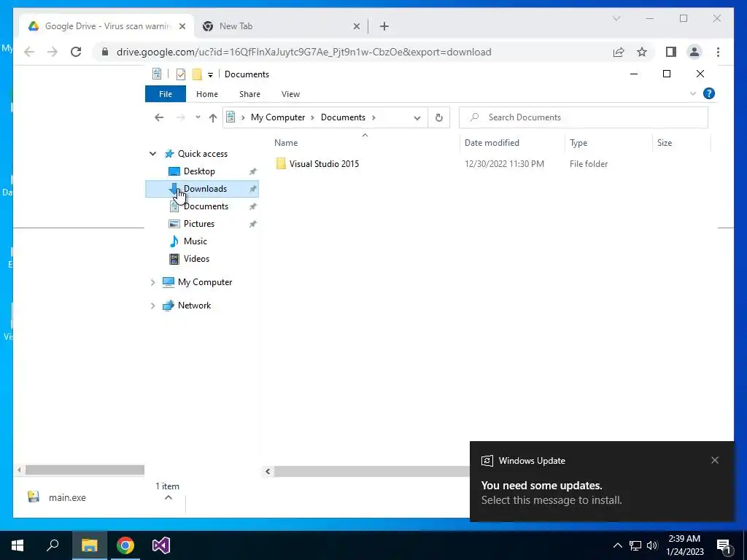Screen dimensions: 747x560
Task: Close the Google Drive virus scan tab
Action: 182,26
